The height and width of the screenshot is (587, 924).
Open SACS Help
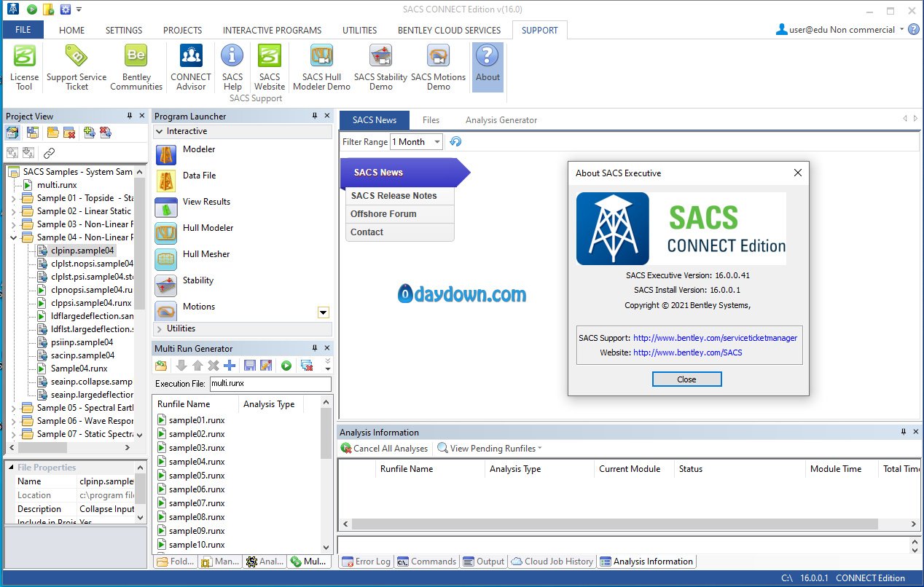[232, 67]
